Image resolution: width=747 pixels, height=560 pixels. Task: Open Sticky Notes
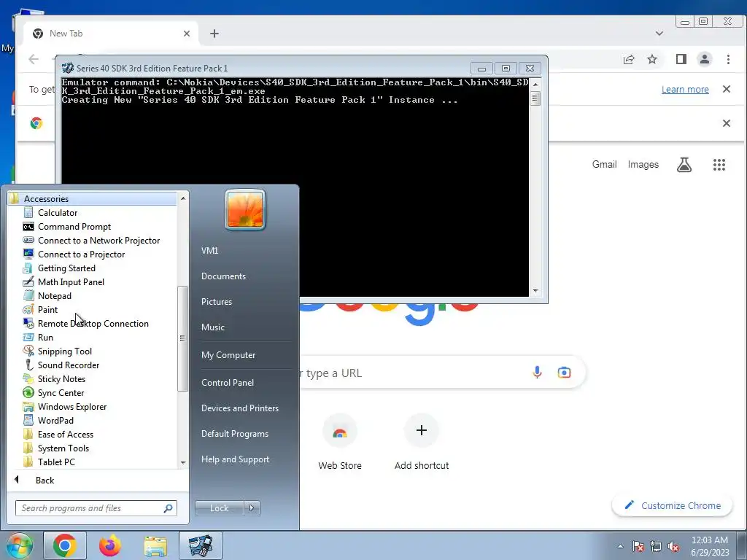pos(61,378)
